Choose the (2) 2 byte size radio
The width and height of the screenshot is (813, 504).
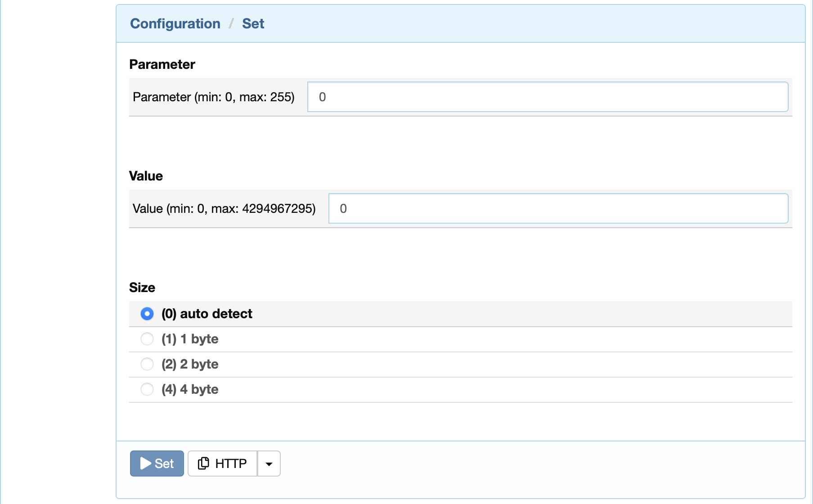147,364
